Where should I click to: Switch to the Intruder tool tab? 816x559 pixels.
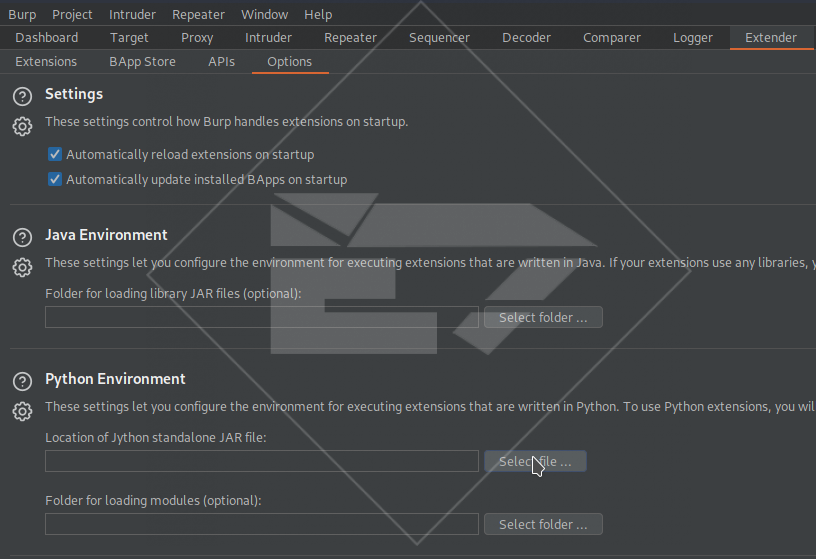(x=268, y=37)
